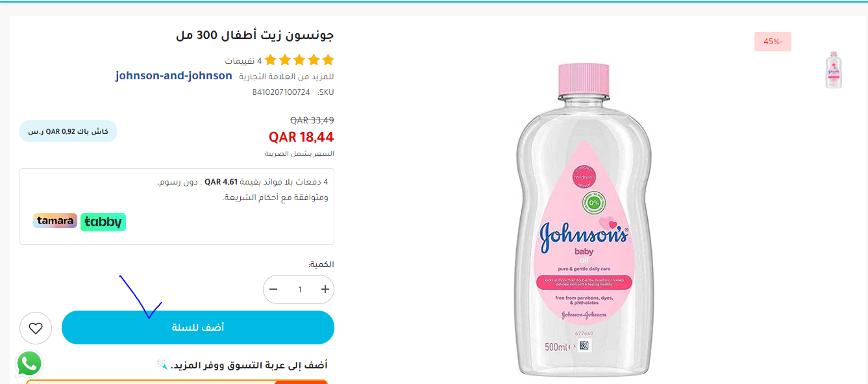Open the johnson-and-johnson brand link

[x=174, y=75]
